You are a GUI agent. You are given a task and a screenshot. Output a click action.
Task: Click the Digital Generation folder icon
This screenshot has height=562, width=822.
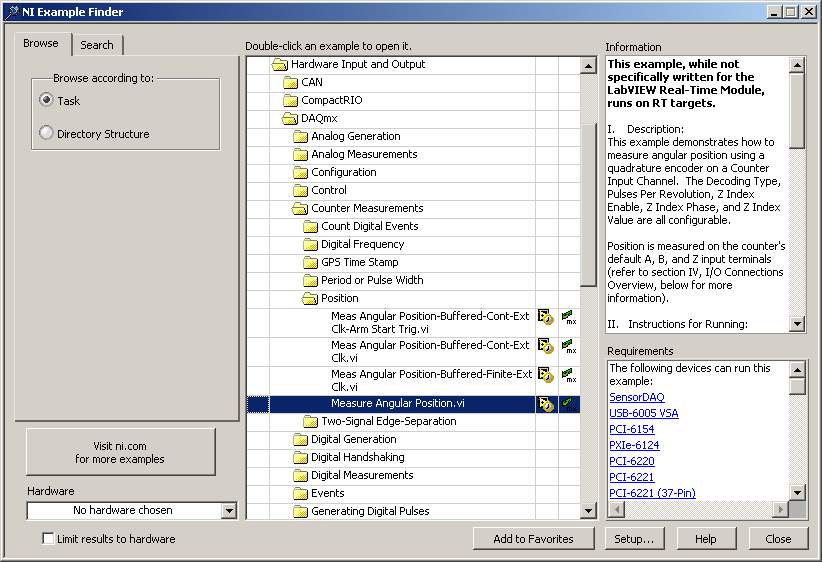[300, 439]
